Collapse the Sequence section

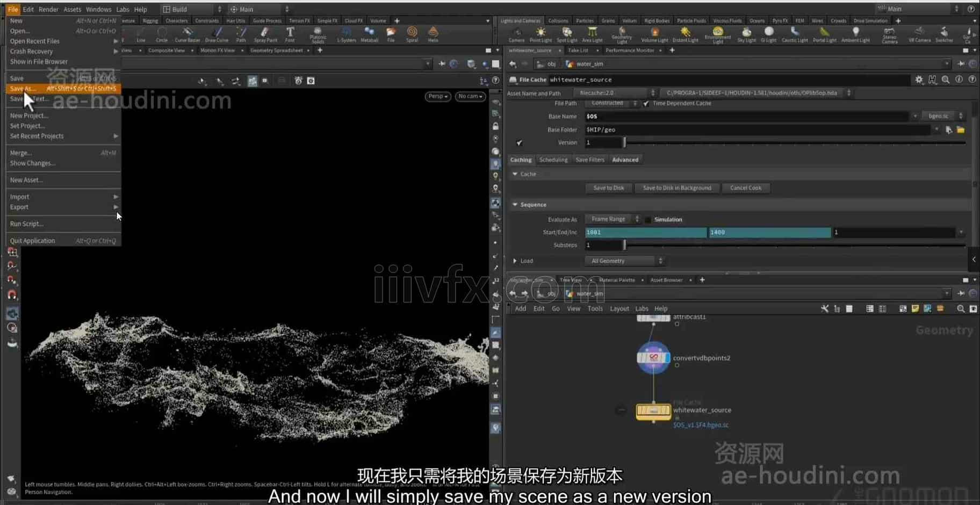[515, 205]
